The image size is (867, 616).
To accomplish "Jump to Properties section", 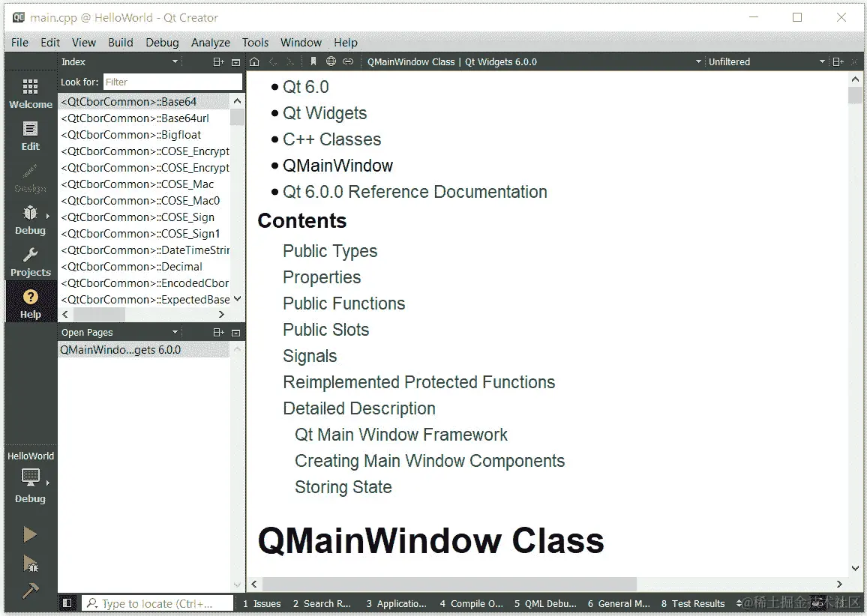I will [322, 277].
